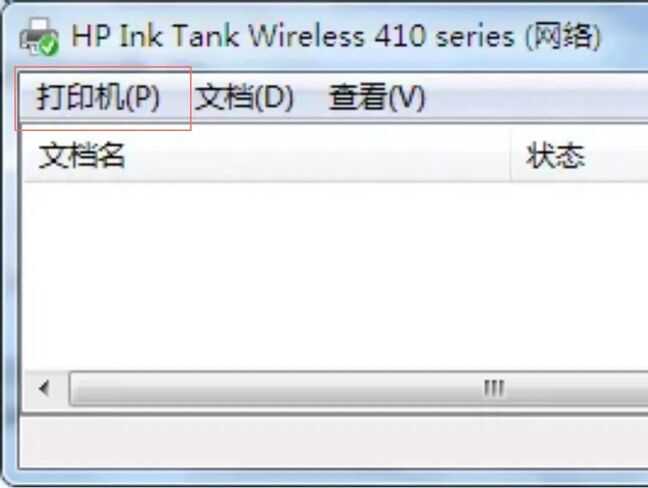Click the printer icon in the title bar

pos(39,36)
